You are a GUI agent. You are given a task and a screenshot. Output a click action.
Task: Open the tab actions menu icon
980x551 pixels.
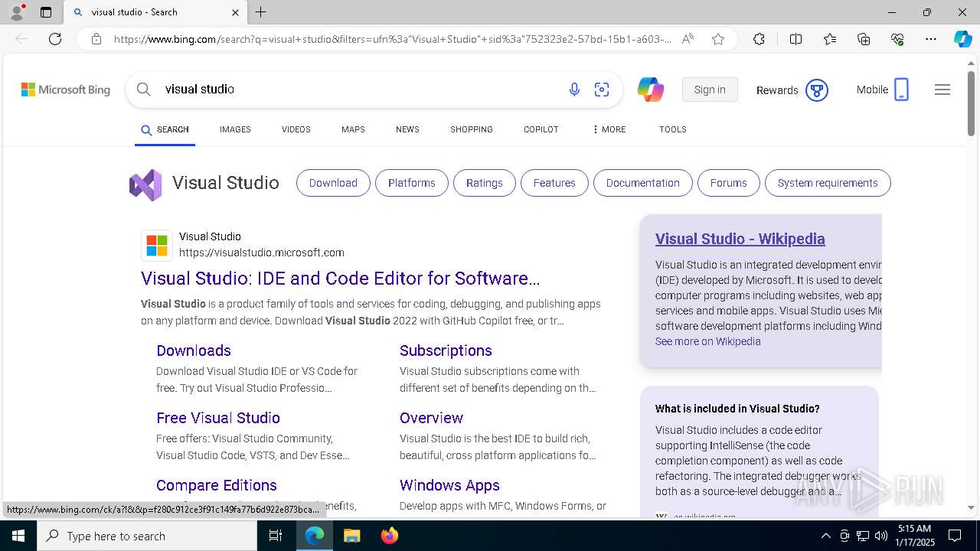click(x=46, y=12)
